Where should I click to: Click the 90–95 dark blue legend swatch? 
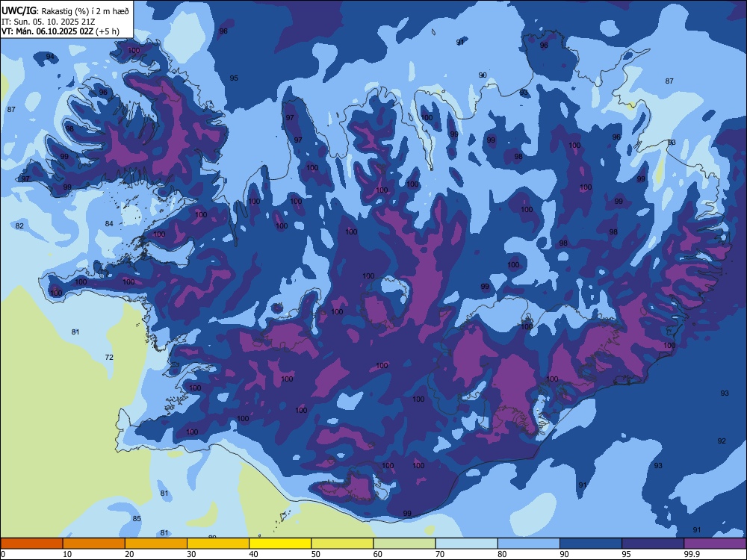591,544
